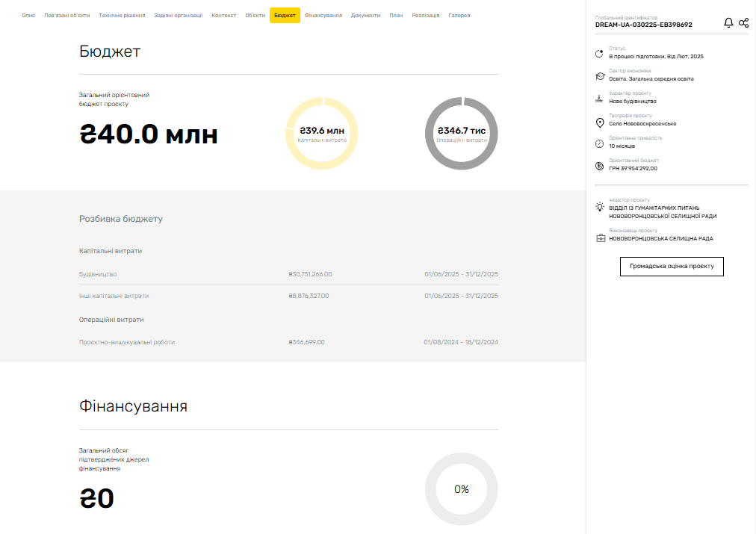Click the lightbulb project initiator icon
Image resolution: width=756 pixels, height=534 pixels.
coord(599,207)
